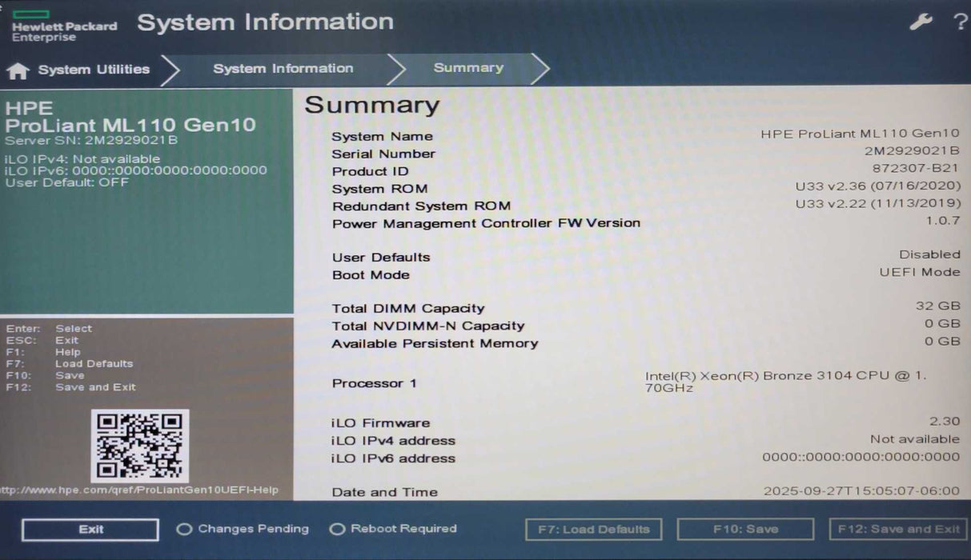
Task: Click Server SN line in sidebar
Action: (x=91, y=141)
